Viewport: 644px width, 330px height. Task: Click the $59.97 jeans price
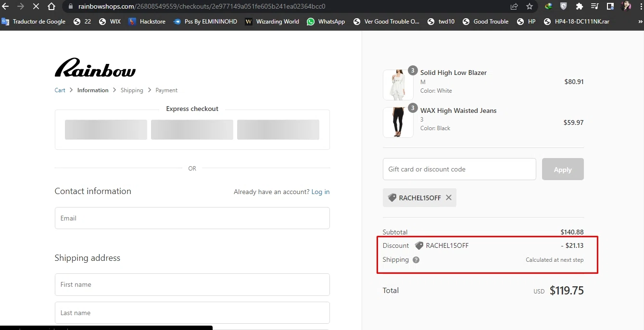pos(573,122)
